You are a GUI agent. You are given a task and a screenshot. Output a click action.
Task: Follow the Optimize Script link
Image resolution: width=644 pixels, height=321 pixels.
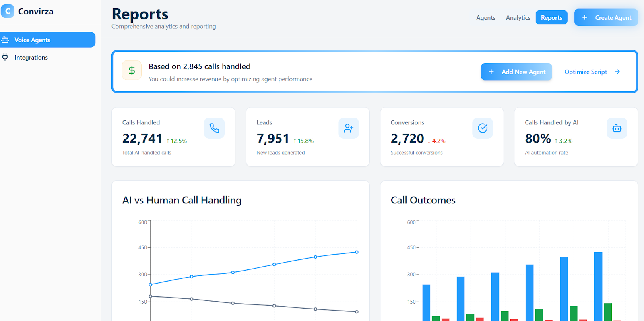[586, 72]
